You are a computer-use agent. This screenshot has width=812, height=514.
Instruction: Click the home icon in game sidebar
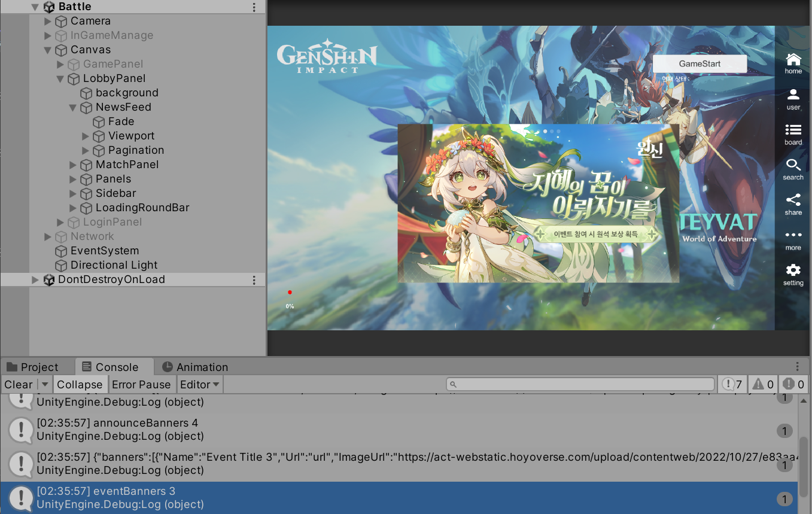pos(793,59)
